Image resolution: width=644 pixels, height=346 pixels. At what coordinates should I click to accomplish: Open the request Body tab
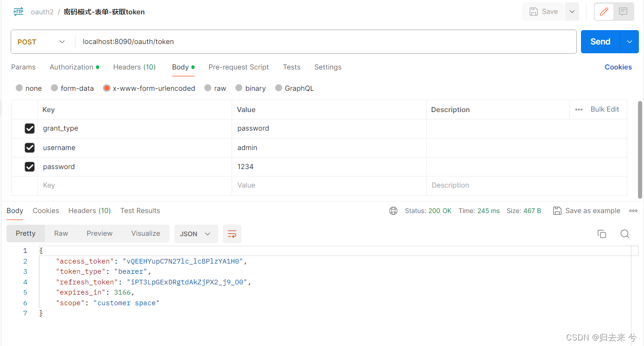(183, 67)
